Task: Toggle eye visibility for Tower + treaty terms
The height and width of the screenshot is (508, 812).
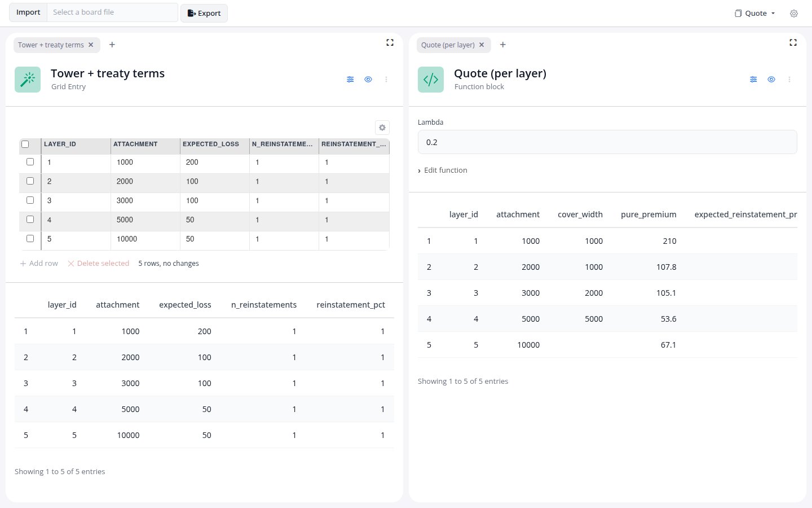Action: [x=368, y=80]
